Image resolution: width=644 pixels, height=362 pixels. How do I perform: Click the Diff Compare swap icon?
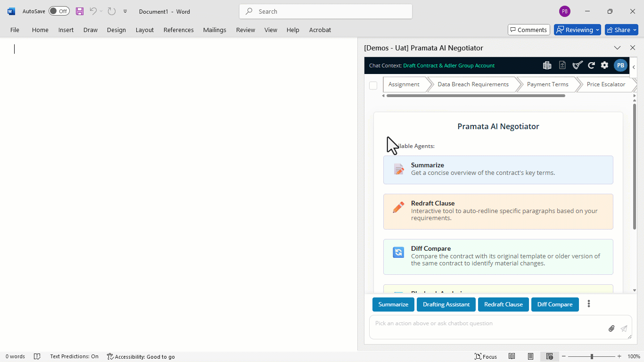(398, 252)
